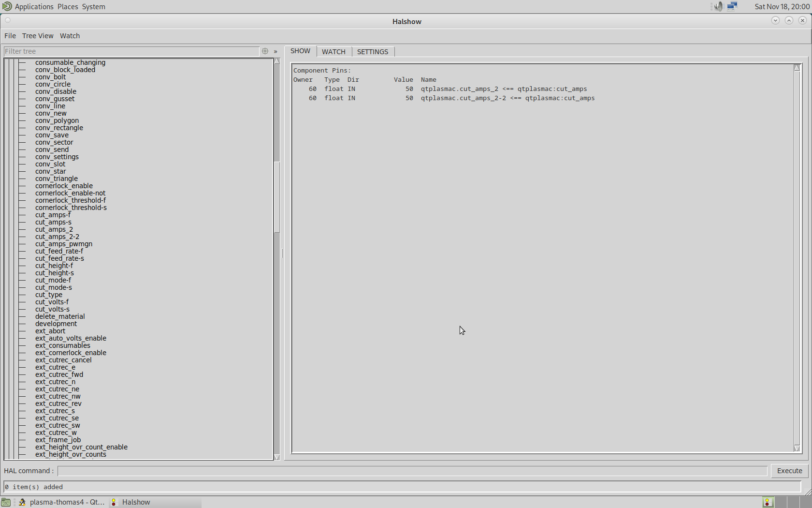The width and height of the screenshot is (812, 508).
Task: Click the qtplasmac.cut_amps_2 pin line
Action: pos(440,89)
